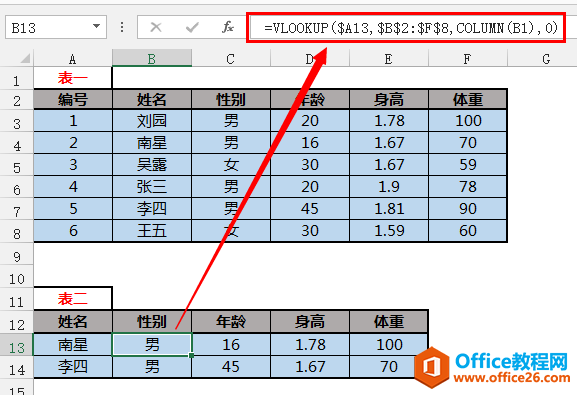This screenshot has height=395, width=577.
Task: Click the height cell 1.81
Action: [389, 209]
